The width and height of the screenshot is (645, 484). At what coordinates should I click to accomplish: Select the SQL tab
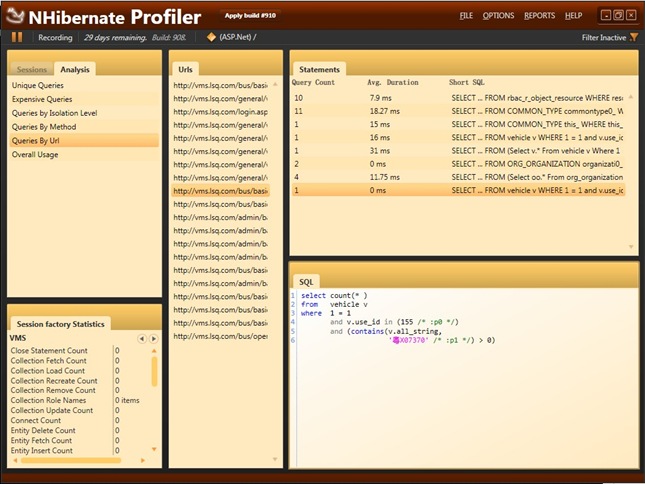point(306,282)
